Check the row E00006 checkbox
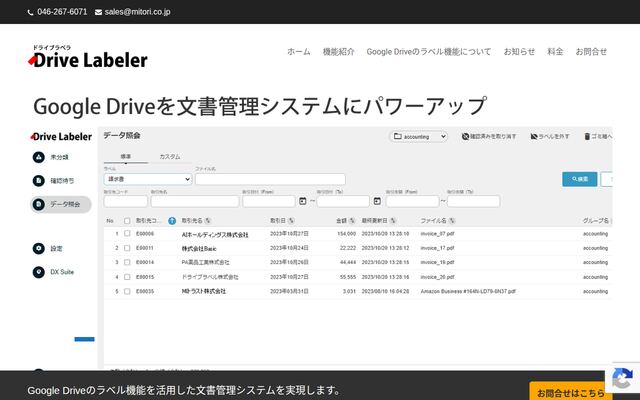Image resolution: width=640 pixels, height=400 pixels. pos(127,233)
